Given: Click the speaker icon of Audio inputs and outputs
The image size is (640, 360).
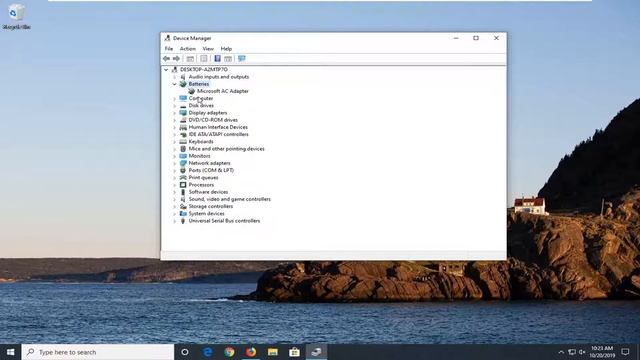Looking at the screenshot, I should click(183, 77).
